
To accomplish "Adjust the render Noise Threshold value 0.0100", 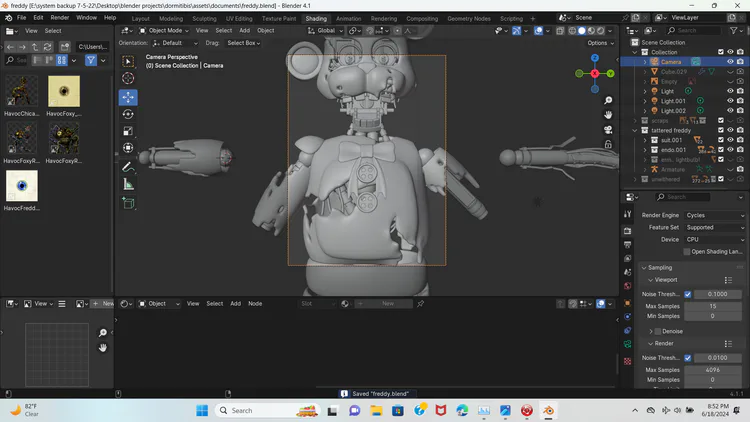I will coord(717,358).
